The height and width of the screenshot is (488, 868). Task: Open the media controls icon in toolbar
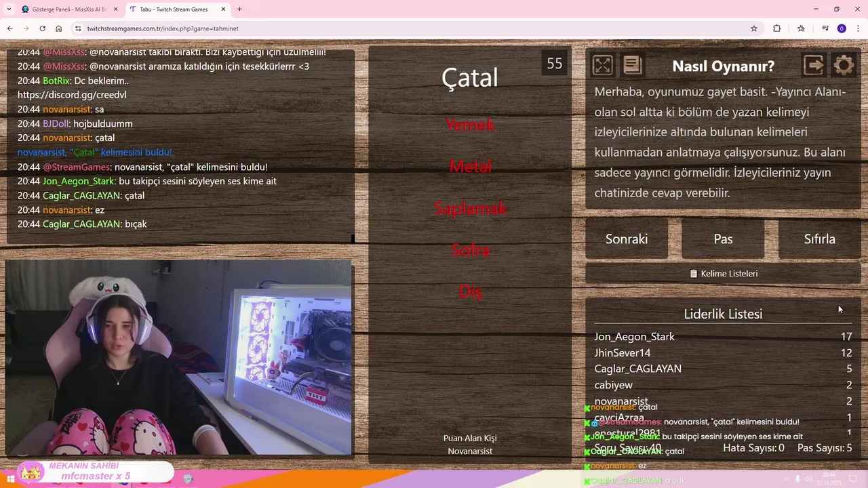click(825, 28)
